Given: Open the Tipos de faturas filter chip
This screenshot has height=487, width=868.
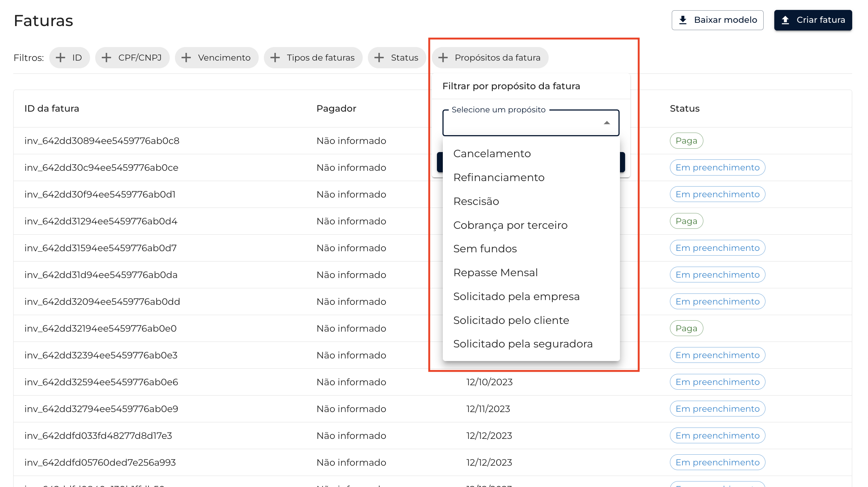Looking at the screenshot, I should 320,58.
